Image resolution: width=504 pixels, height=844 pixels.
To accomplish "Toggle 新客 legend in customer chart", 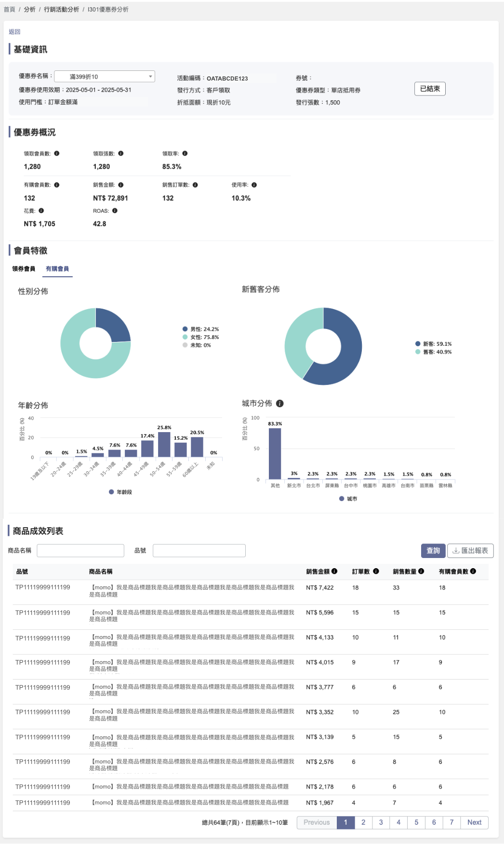I will click(433, 344).
